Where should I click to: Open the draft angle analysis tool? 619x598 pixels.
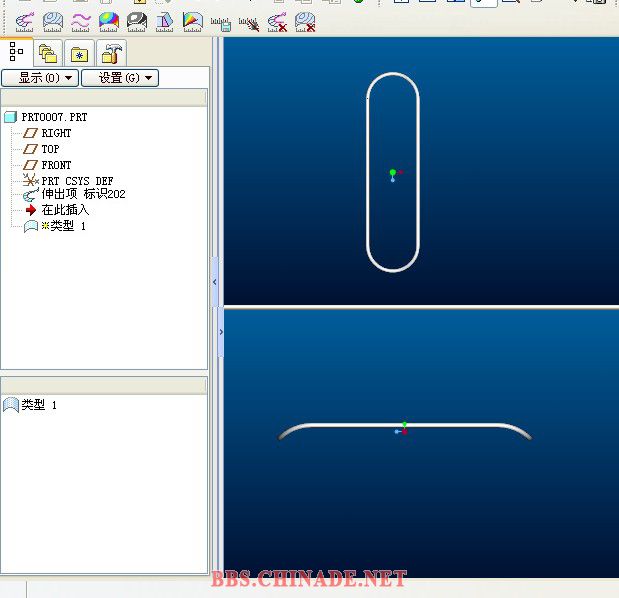[x=165, y=22]
